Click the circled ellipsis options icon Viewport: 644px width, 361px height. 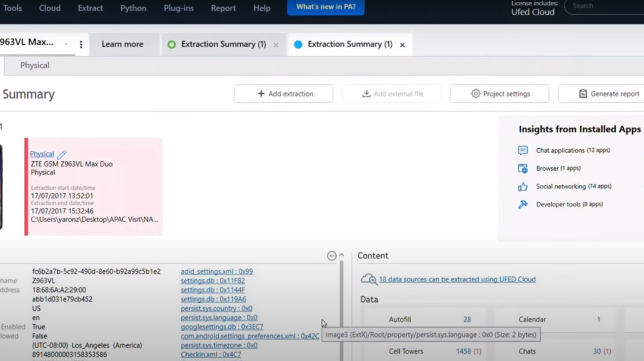[332, 256]
